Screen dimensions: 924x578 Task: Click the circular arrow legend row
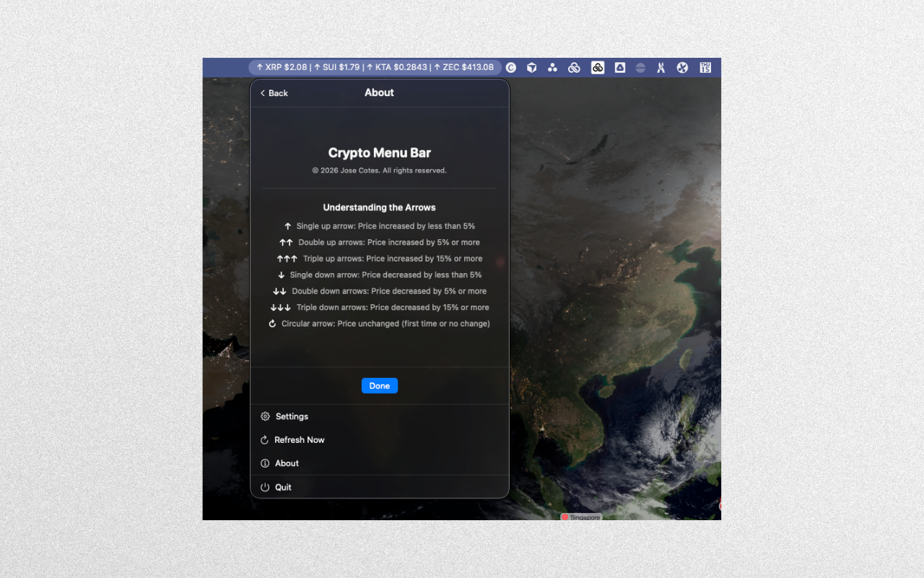pyautogui.click(x=379, y=324)
